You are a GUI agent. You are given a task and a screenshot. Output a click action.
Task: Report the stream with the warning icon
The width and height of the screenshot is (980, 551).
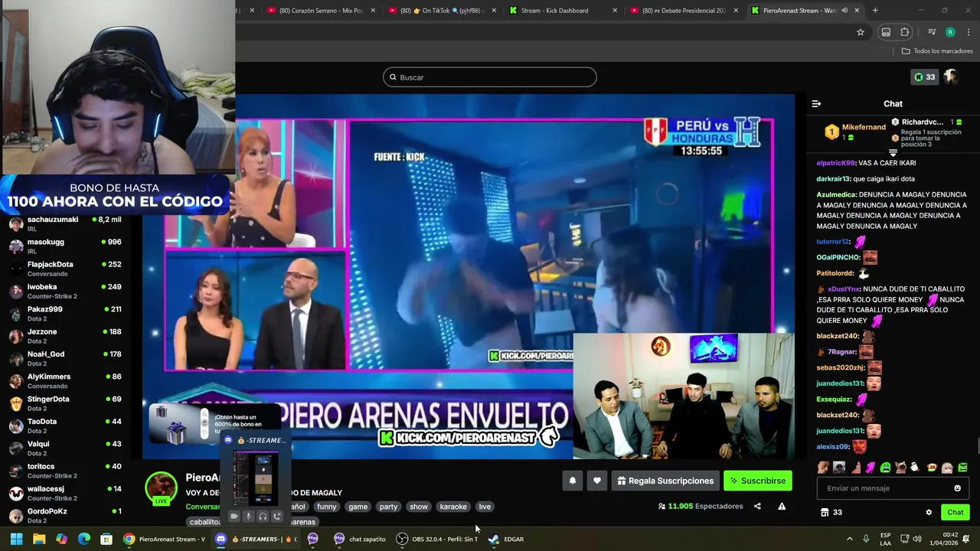point(782,507)
